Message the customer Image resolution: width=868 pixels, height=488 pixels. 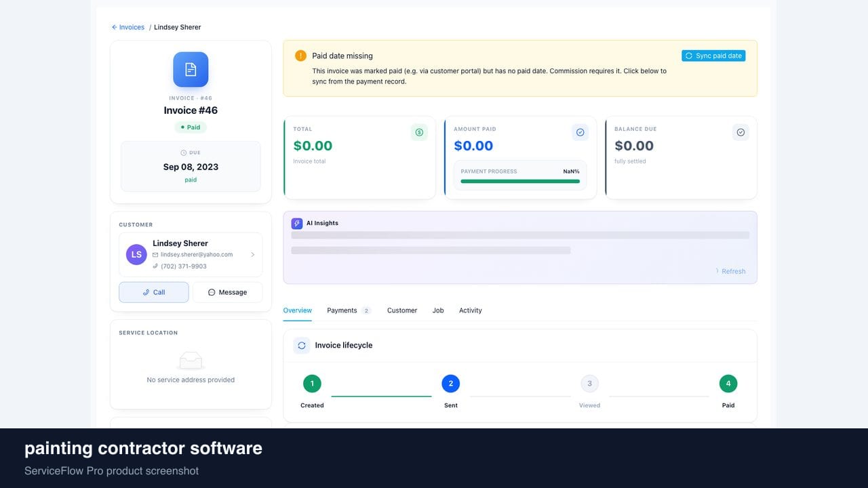tap(227, 292)
